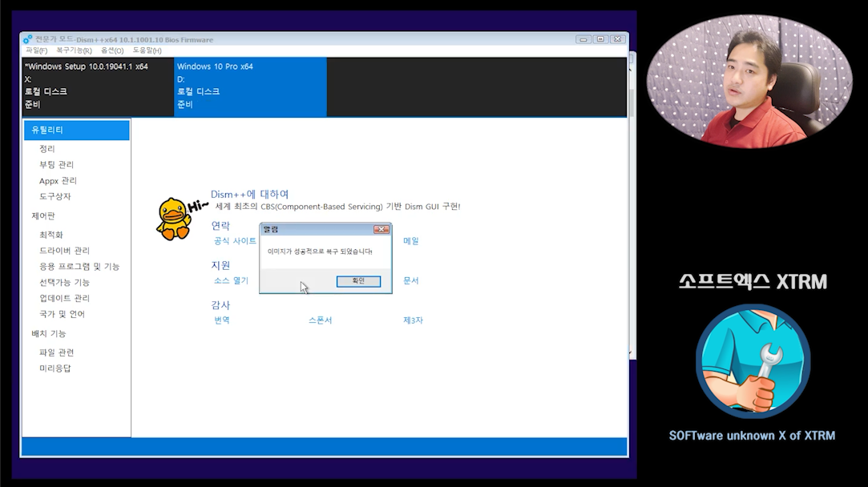
Task: Follow the 제3자 link
Action: 413,320
